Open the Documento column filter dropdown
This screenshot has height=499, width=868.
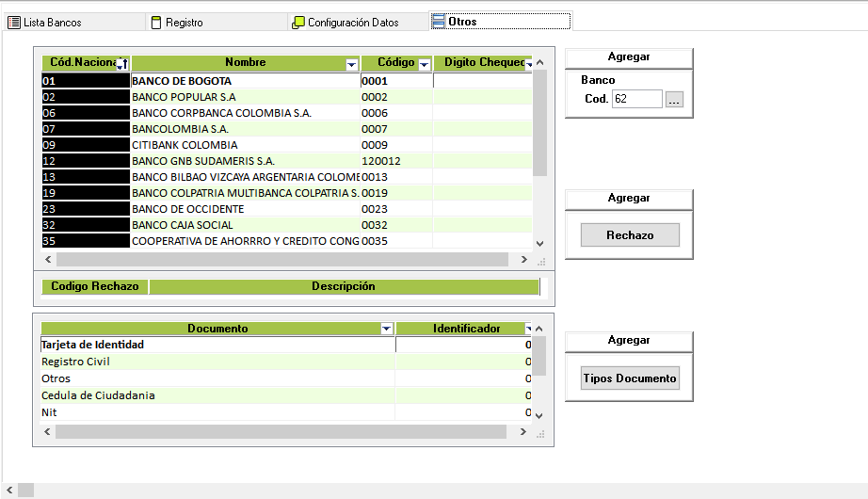click(386, 330)
